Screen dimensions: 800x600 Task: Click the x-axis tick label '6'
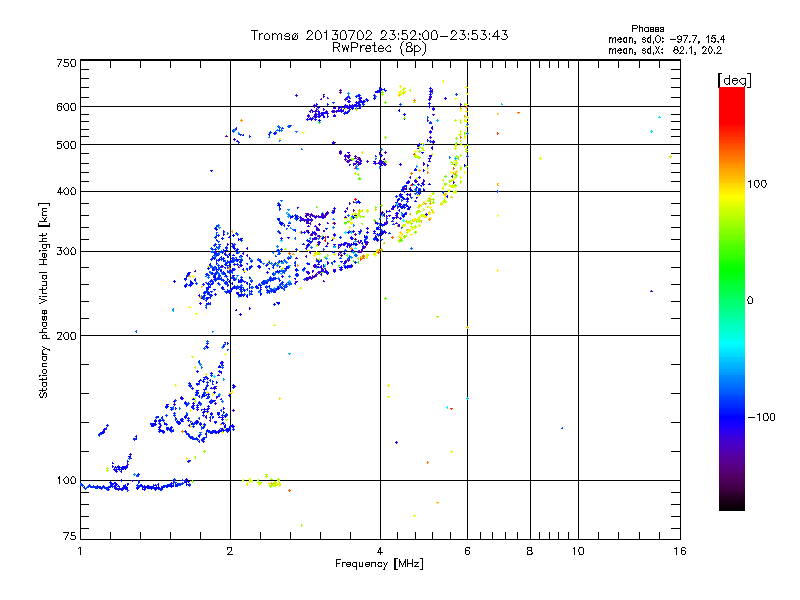[x=467, y=551]
